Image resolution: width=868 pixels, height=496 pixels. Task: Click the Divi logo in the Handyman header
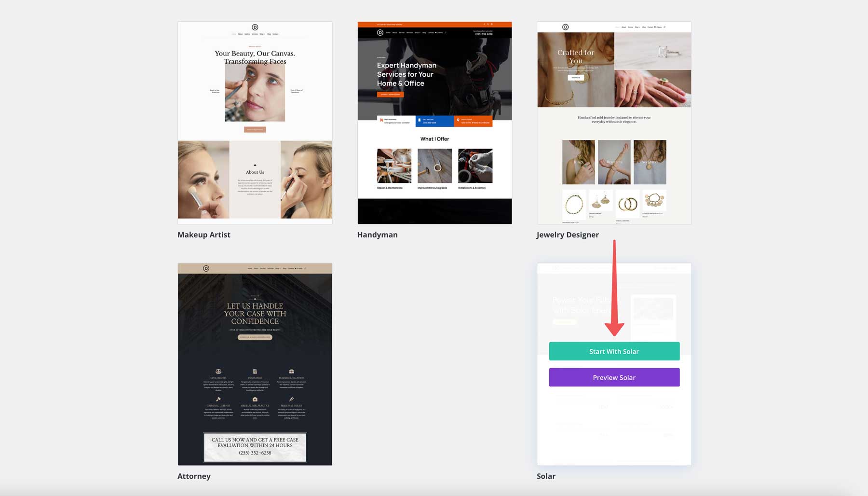tap(380, 32)
